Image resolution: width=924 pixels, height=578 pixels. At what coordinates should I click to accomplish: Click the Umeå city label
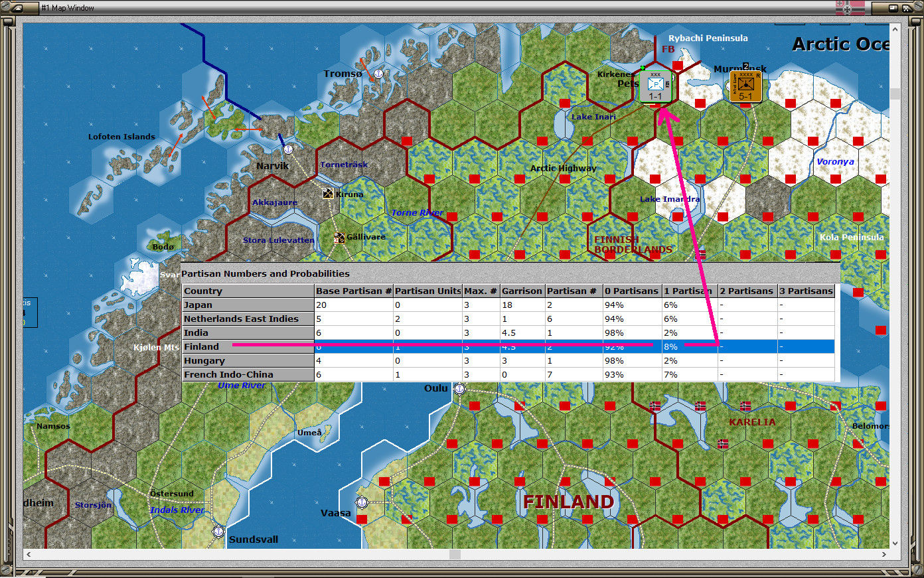pos(309,433)
